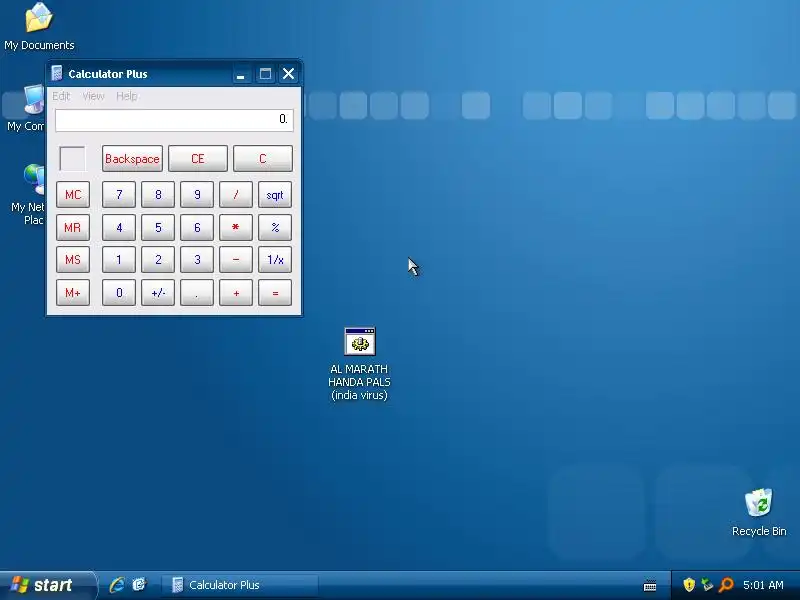800x600 pixels.
Task: Click the empty memory indicator box
Action: [x=72, y=159]
